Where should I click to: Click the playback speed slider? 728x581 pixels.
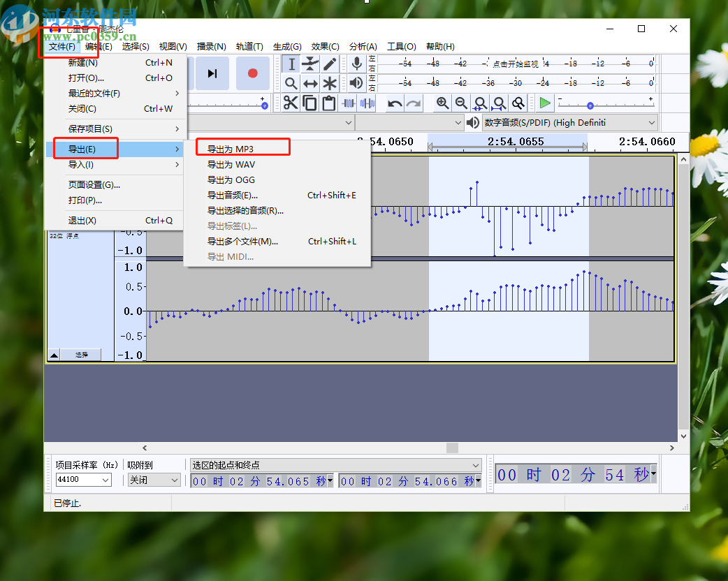click(x=590, y=105)
